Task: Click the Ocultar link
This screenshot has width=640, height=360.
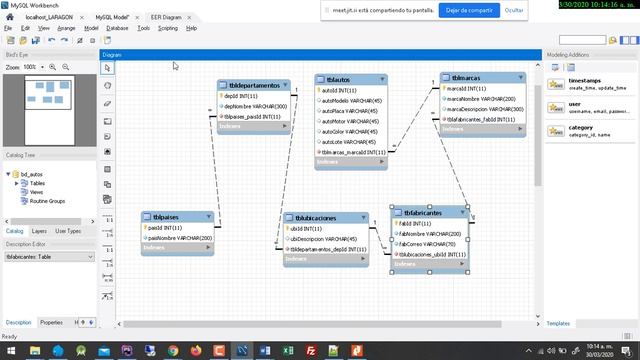Action: (514, 10)
